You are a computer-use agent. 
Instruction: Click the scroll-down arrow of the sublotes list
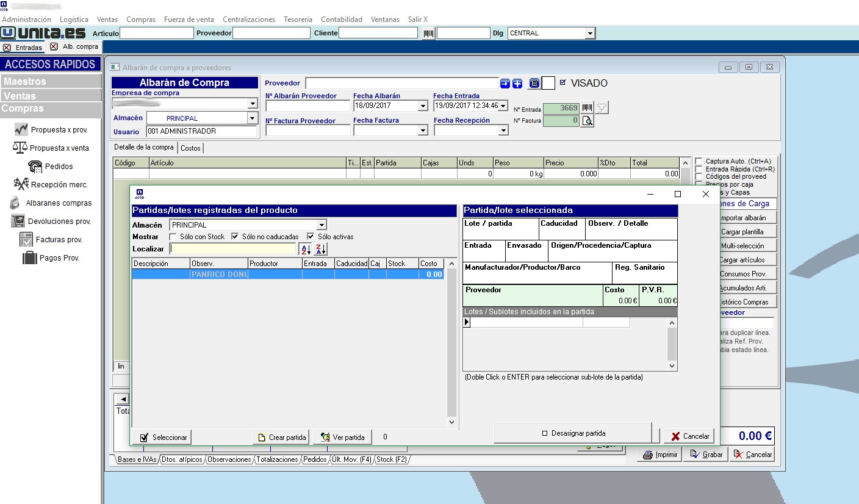(x=672, y=366)
